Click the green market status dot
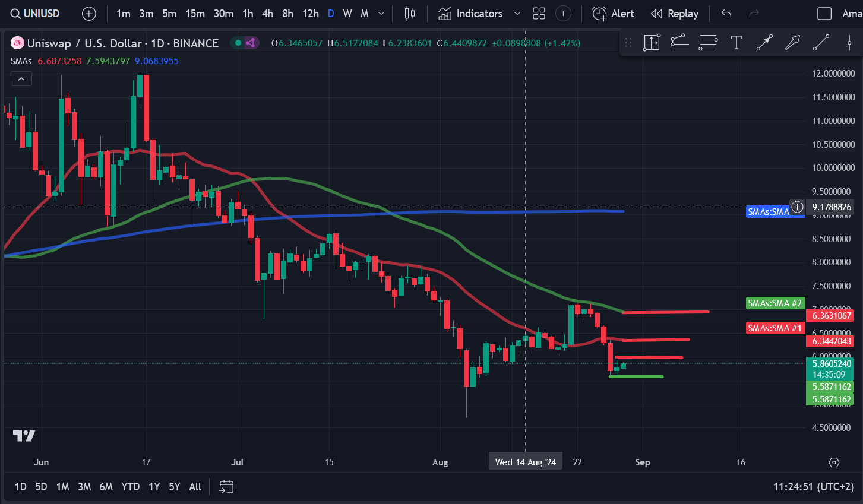This screenshot has width=863, height=504. point(238,43)
